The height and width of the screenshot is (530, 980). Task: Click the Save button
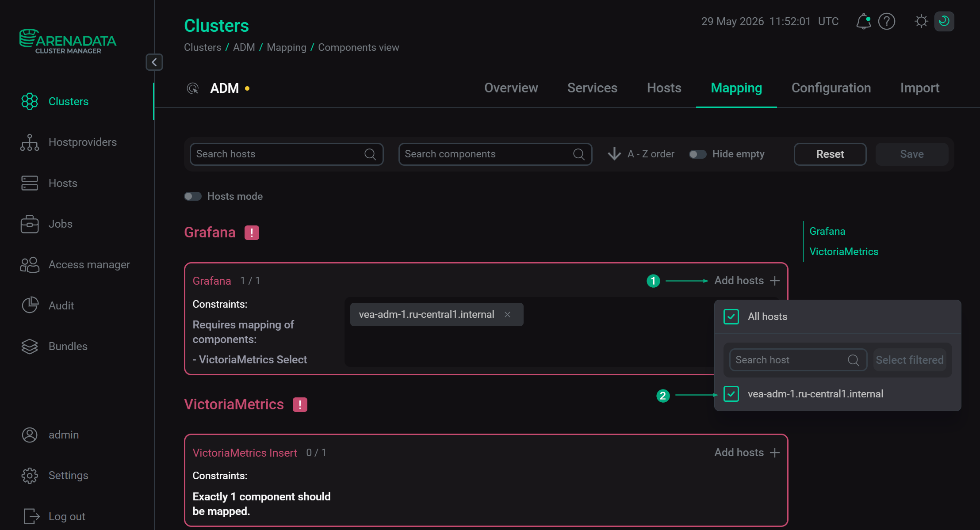click(x=912, y=154)
